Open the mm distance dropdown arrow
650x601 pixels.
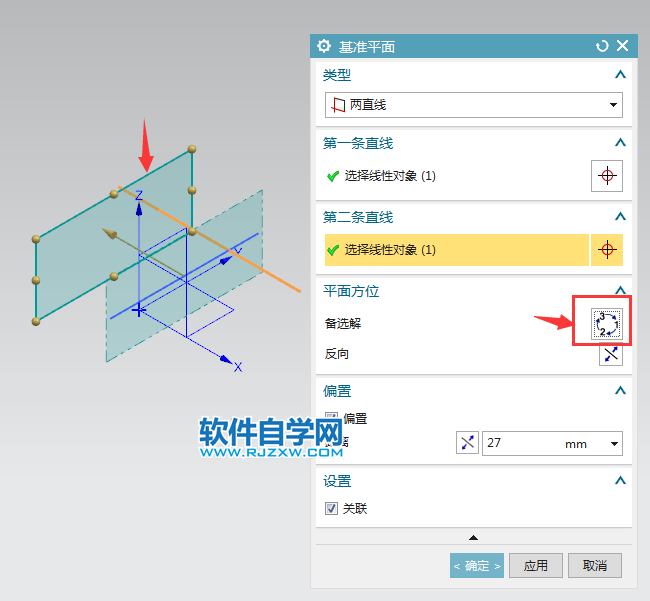(614, 444)
